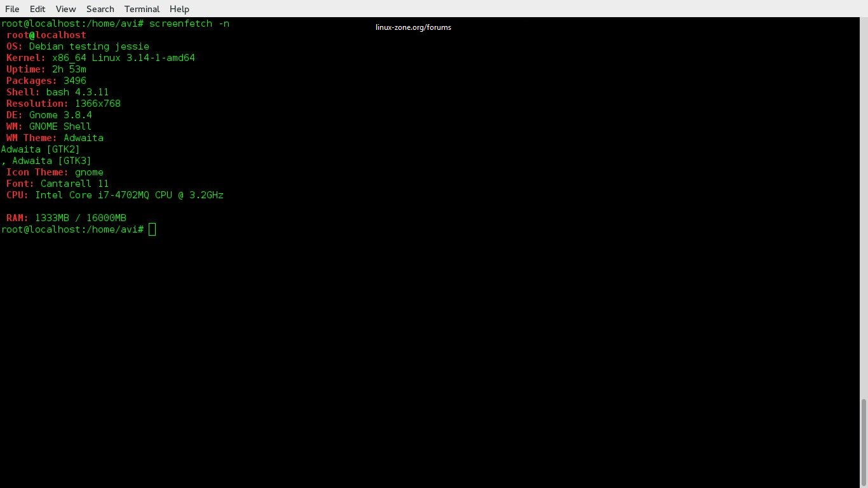Click the 'Uptime: 2h 53m' line

click(x=46, y=69)
